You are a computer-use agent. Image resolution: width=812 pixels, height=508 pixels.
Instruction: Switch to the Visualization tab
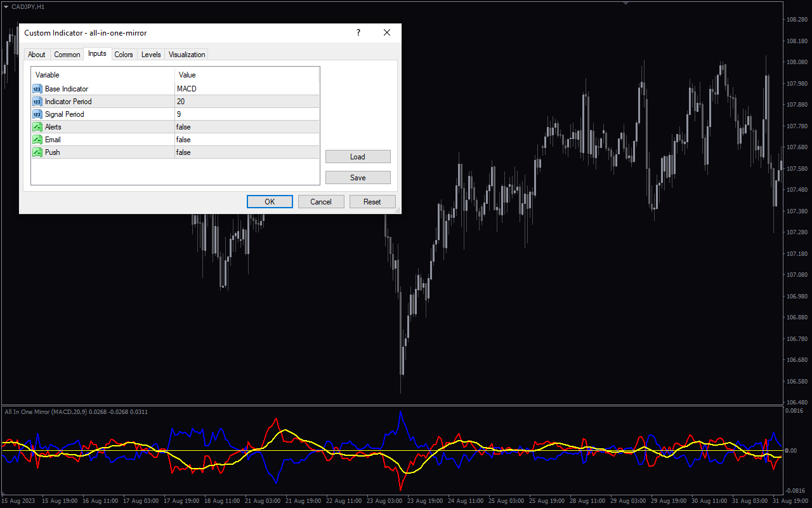tap(187, 55)
